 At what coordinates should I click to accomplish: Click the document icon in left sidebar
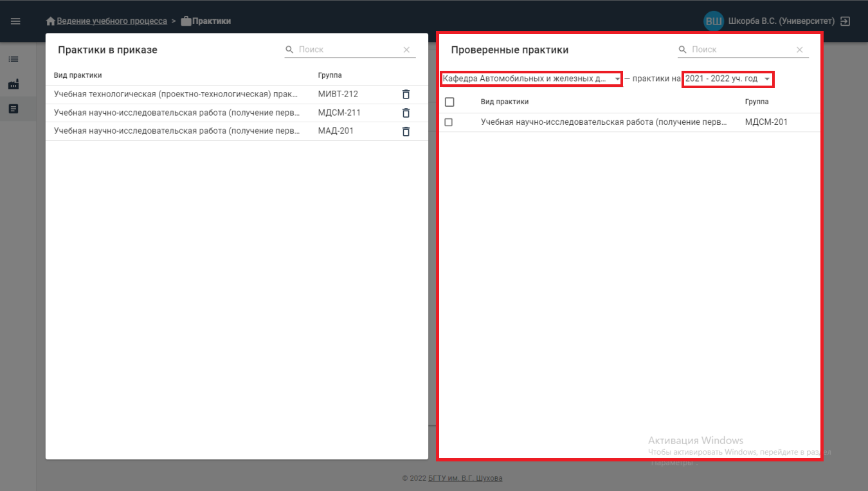pos(14,109)
